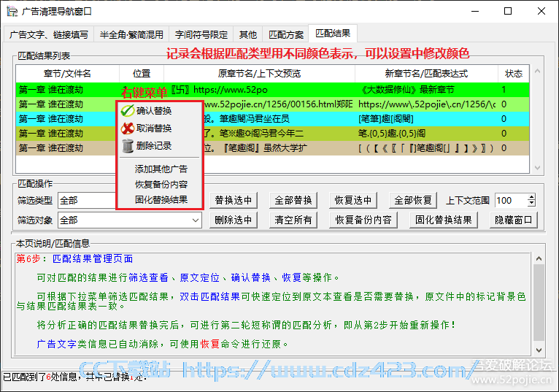Click the 恢复选中 button
Image resolution: width=559 pixels, height=392 pixels.
click(x=353, y=201)
